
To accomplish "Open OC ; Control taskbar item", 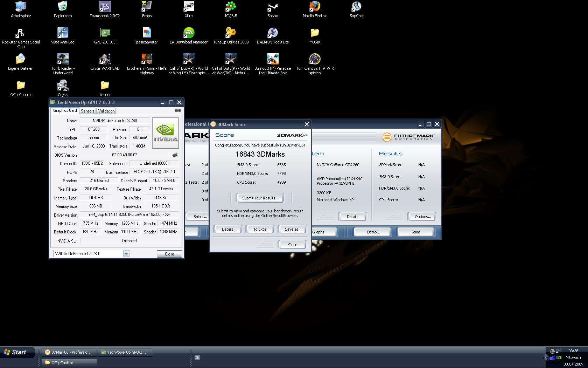I will coord(69,363).
